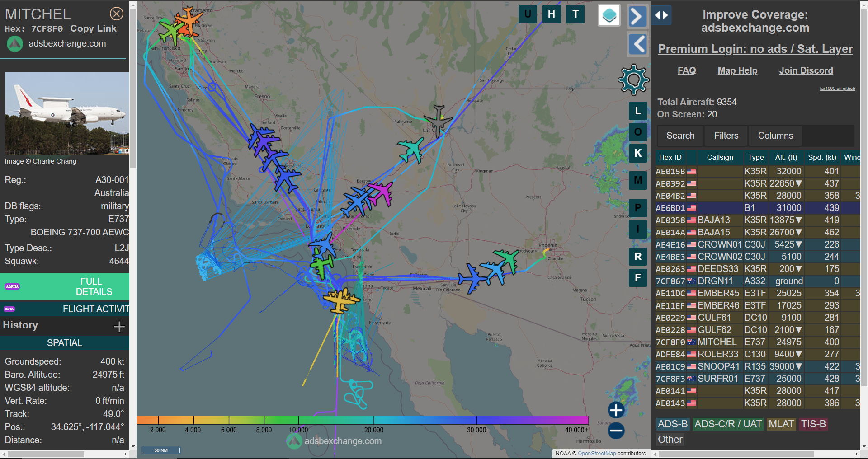Click the ADS-B legend label
The width and height of the screenshot is (868, 459).
(x=672, y=424)
